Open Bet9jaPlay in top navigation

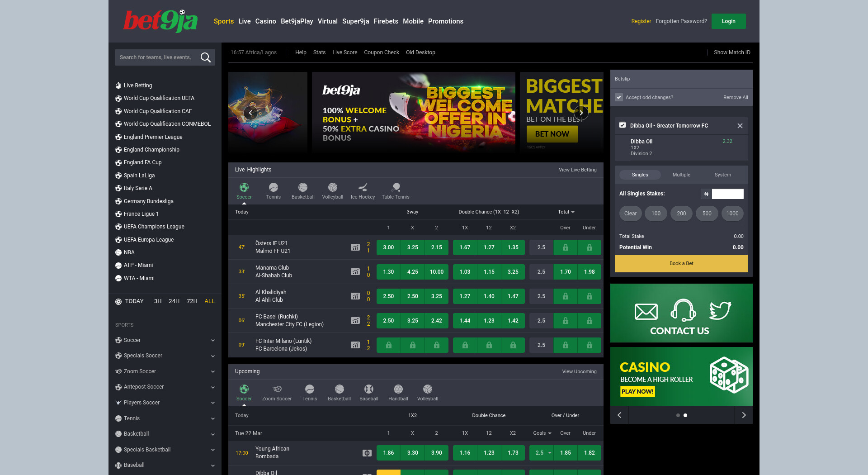pos(297,21)
